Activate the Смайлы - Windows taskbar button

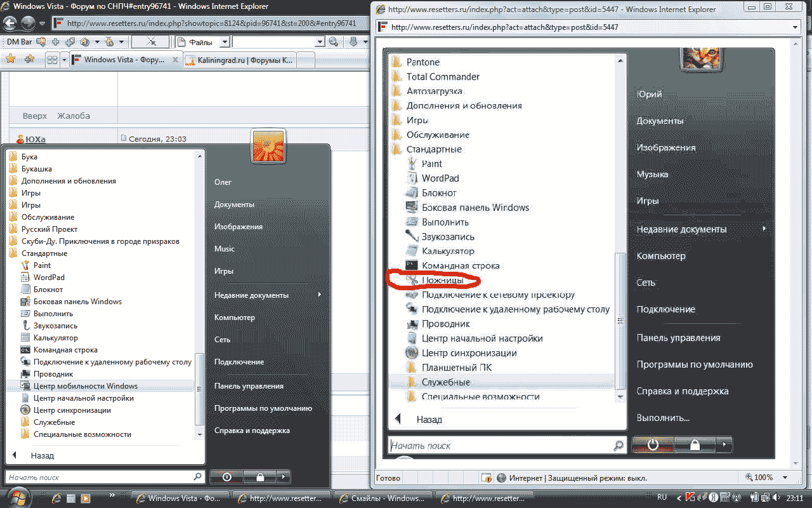click(x=382, y=498)
